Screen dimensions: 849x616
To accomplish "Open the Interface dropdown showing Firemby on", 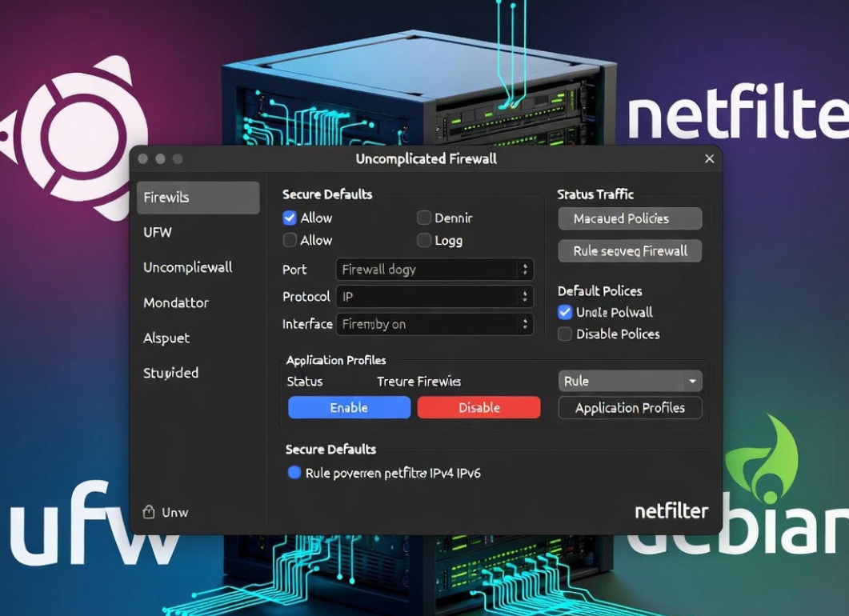I will (435, 324).
